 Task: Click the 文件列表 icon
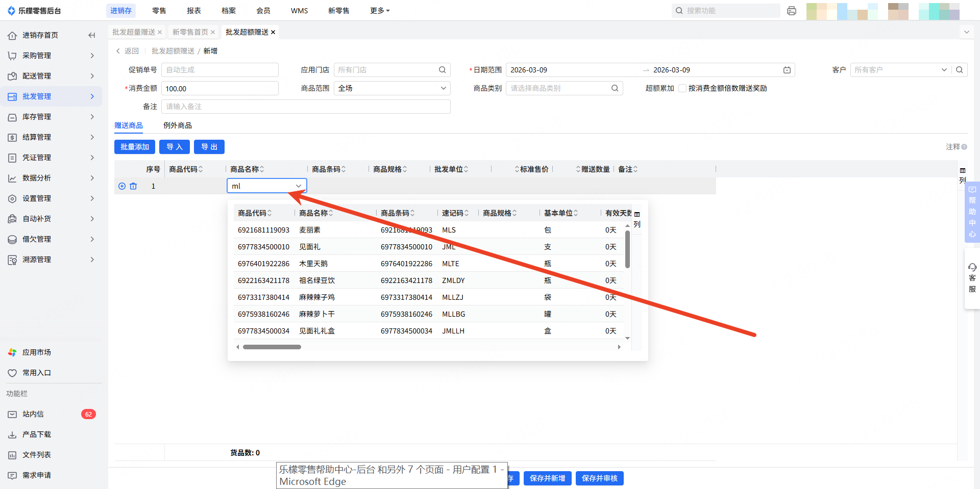[x=12, y=455]
